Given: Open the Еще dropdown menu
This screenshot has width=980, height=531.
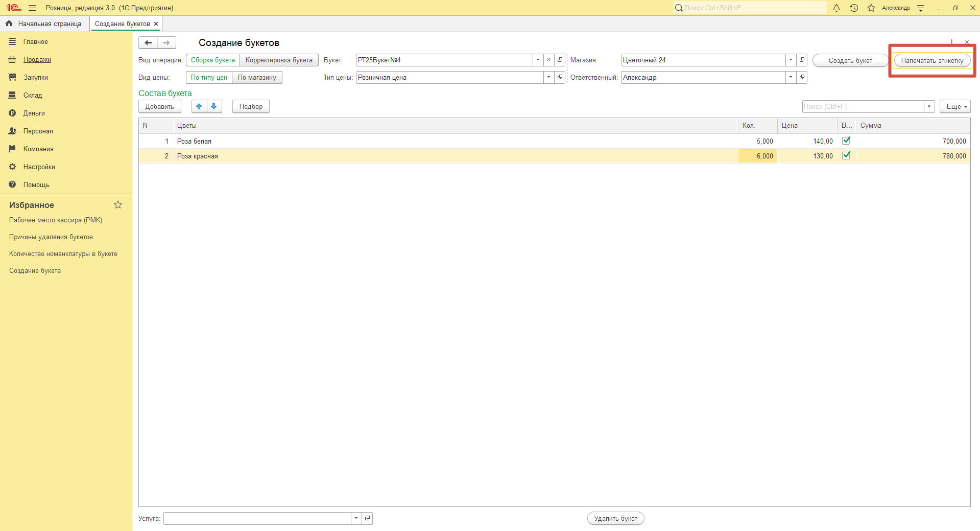Looking at the screenshot, I should (x=954, y=106).
